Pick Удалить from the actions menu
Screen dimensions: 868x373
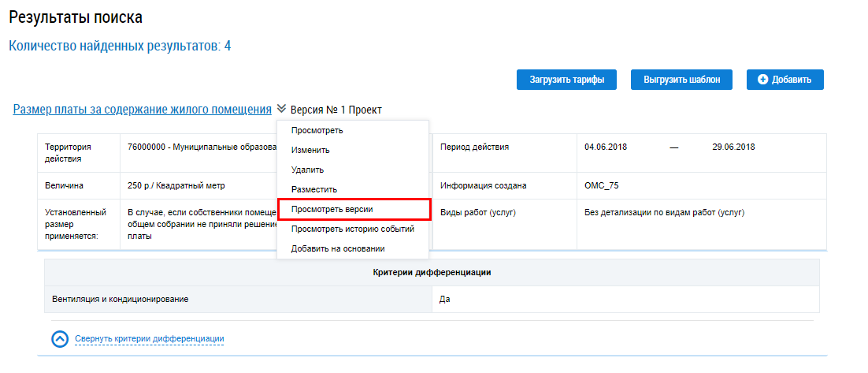point(307,170)
